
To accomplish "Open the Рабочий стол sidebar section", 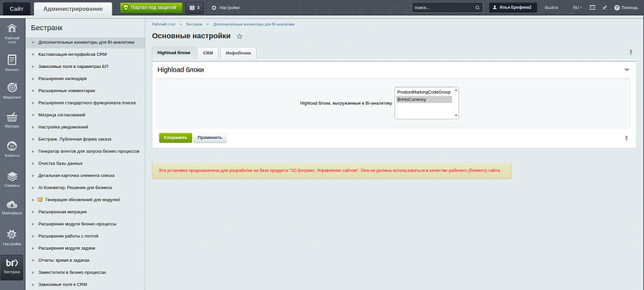I will 12,32.
